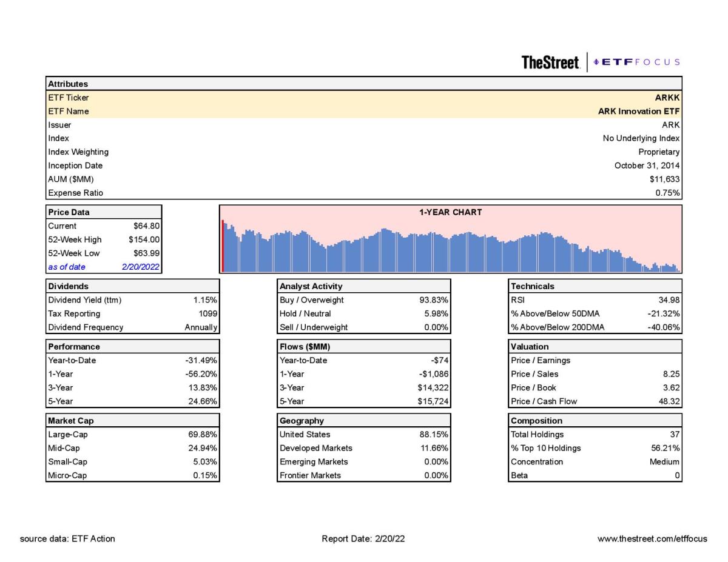Click the Developed Markets value 11.66%
This screenshot has width=728, height=562.
[x=434, y=448]
